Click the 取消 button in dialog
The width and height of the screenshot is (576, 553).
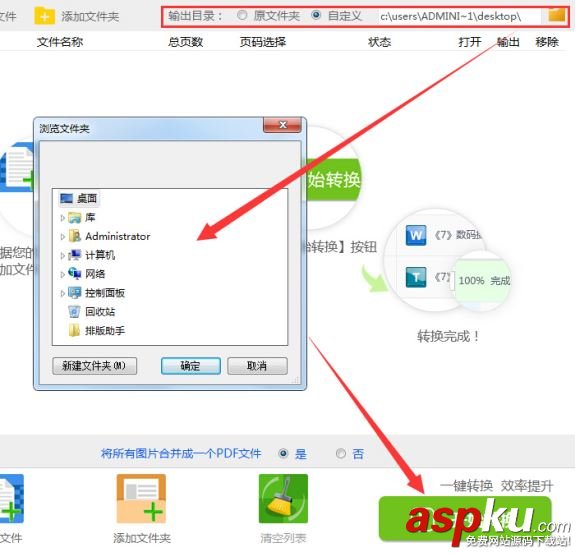click(x=257, y=366)
